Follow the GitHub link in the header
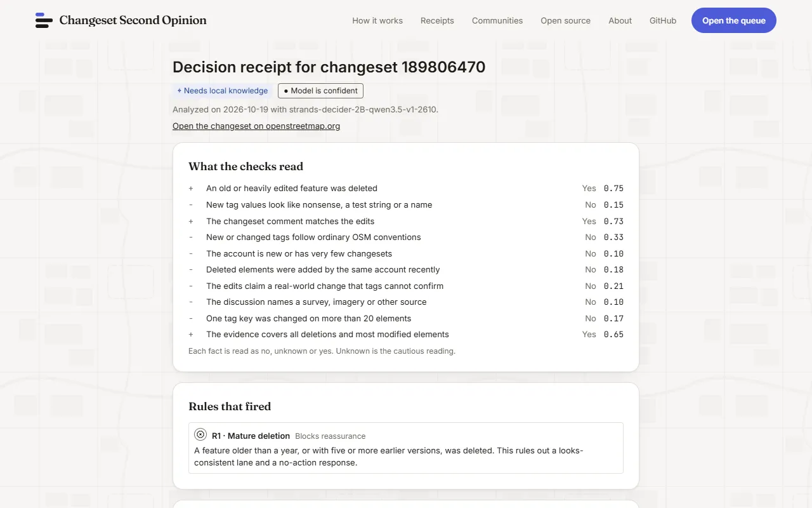 663,20
